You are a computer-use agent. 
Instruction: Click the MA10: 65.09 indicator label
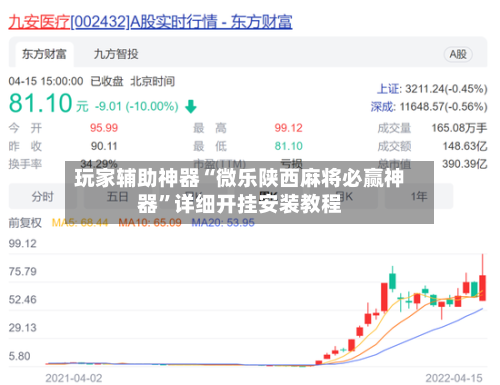pyautogui.click(x=150, y=223)
